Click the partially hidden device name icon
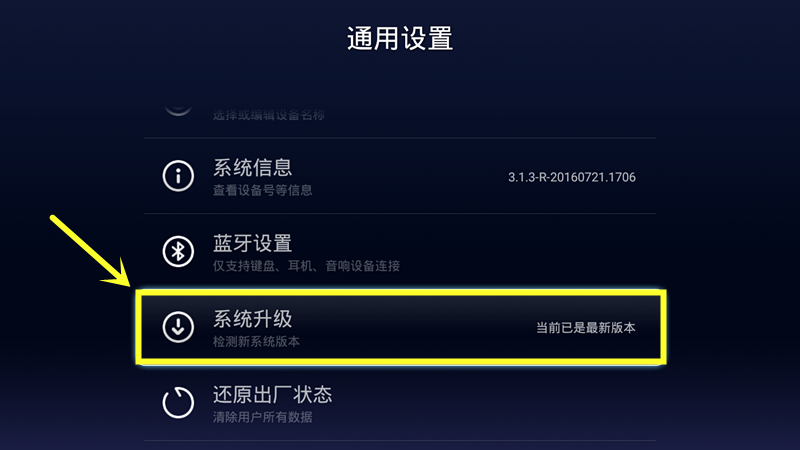This screenshot has width=800, height=450. (178, 109)
